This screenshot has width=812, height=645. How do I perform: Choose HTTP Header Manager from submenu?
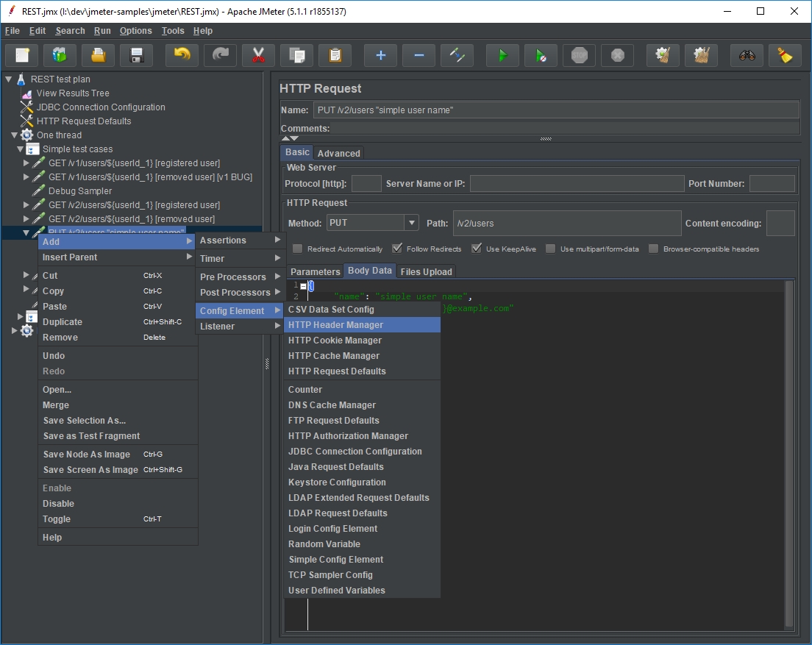pos(362,325)
